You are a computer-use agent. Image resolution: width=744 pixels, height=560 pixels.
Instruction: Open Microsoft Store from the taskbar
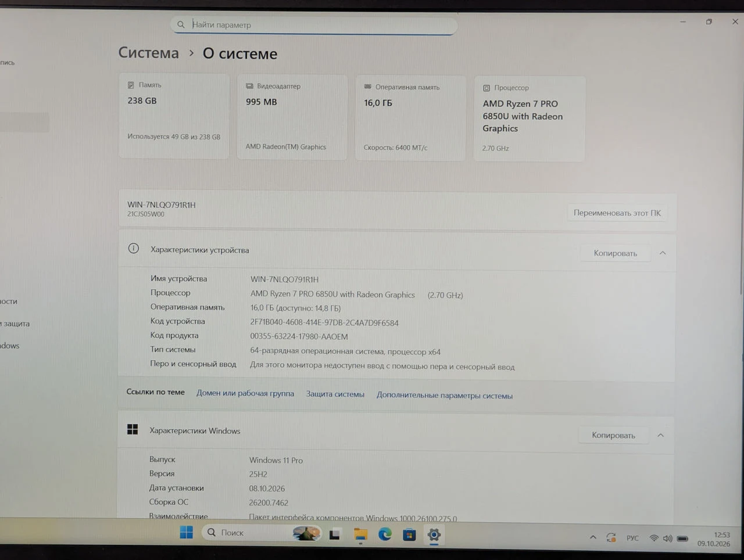[x=409, y=534]
